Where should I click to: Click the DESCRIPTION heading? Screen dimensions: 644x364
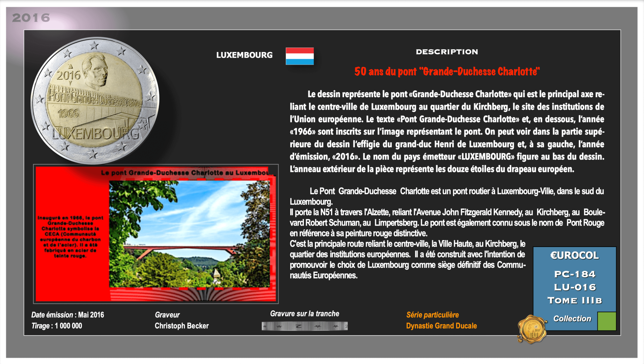(x=447, y=52)
